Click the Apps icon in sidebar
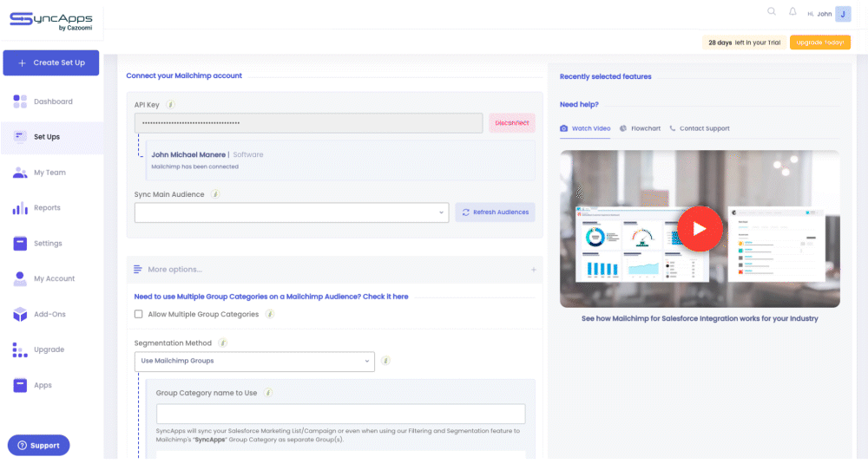 coord(20,385)
